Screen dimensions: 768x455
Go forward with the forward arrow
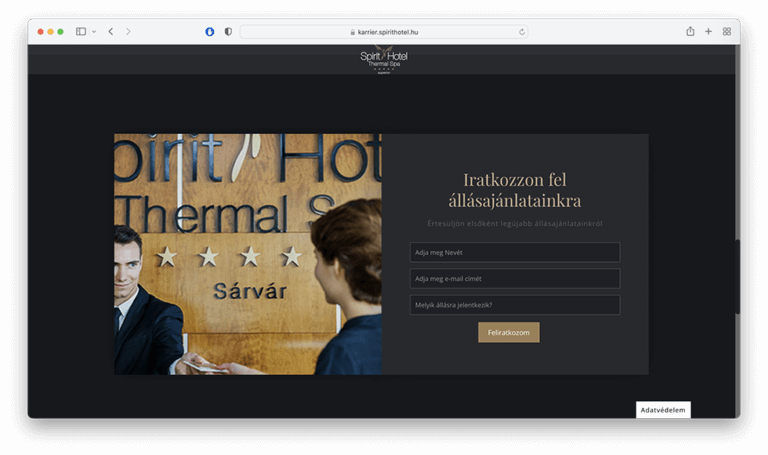click(128, 32)
